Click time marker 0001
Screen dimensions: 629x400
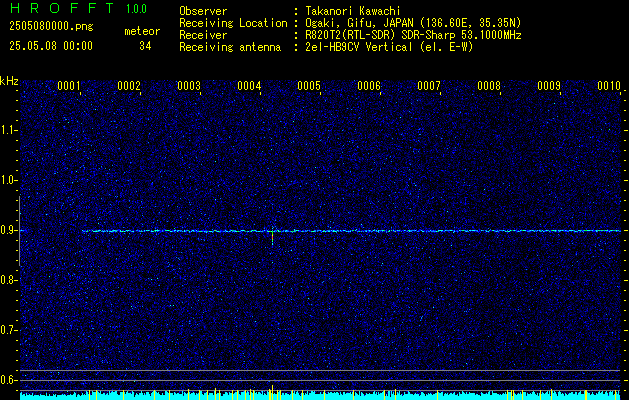pyautogui.click(x=69, y=86)
